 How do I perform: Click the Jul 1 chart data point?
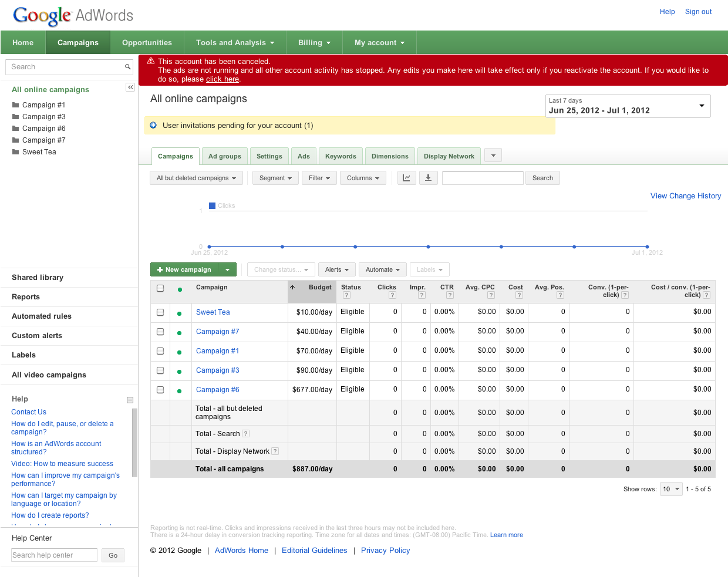pos(647,247)
